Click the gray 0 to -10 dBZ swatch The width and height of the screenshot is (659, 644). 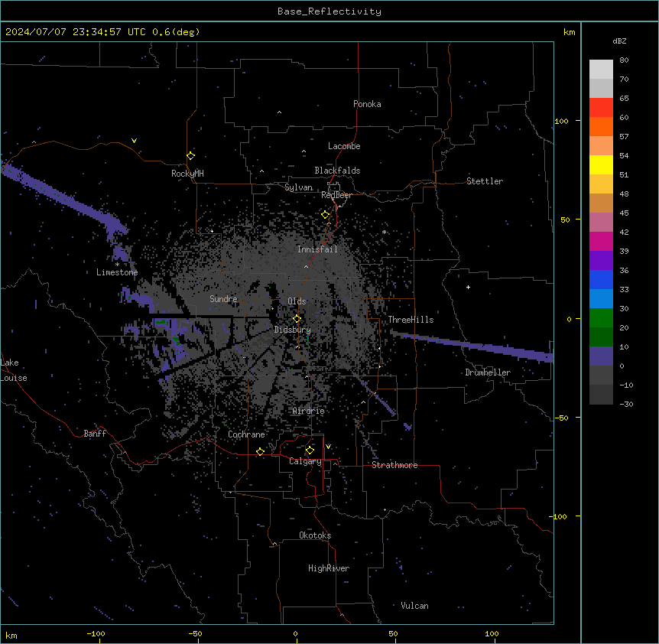(x=601, y=376)
